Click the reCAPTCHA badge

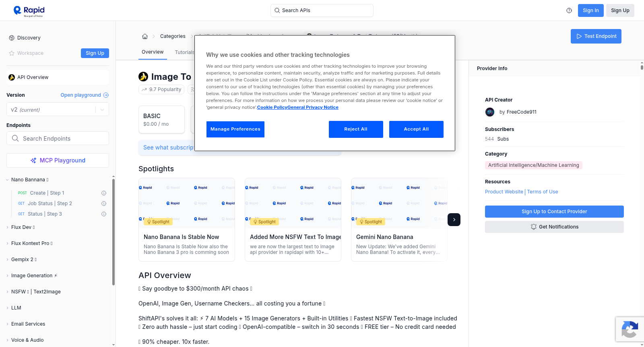(630, 329)
